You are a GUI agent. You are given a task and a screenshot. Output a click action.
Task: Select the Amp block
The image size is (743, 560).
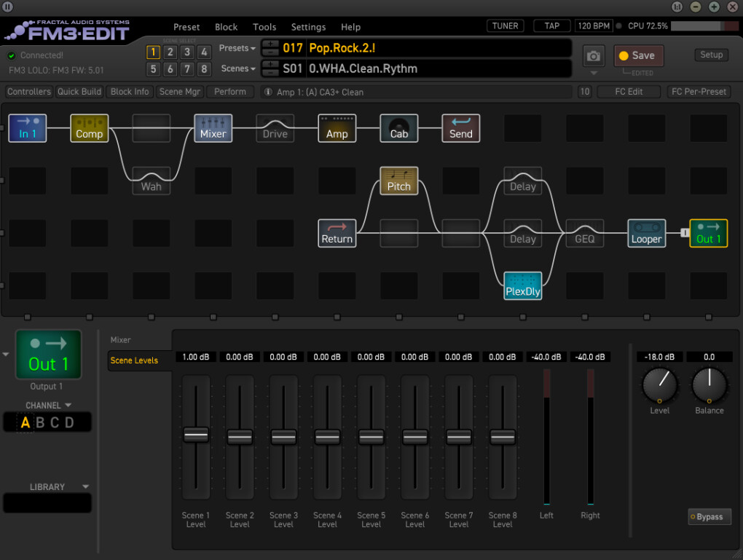click(337, 128)
